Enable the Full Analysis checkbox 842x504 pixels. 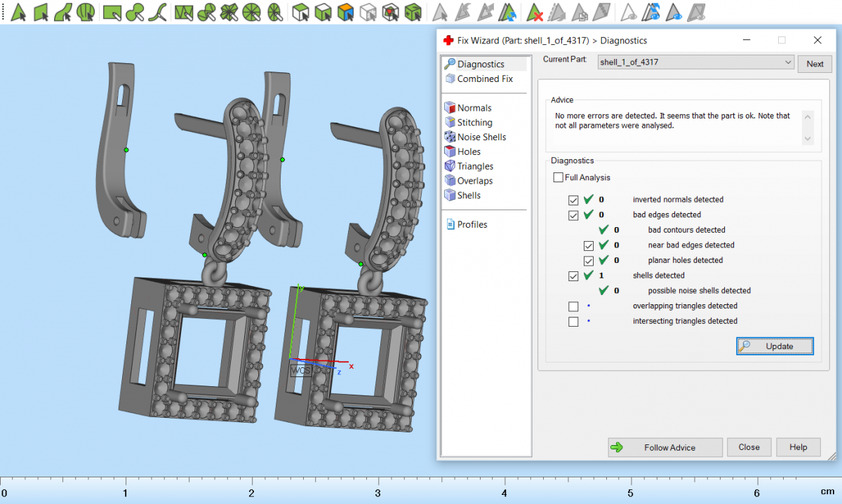[x=559, y=178]
